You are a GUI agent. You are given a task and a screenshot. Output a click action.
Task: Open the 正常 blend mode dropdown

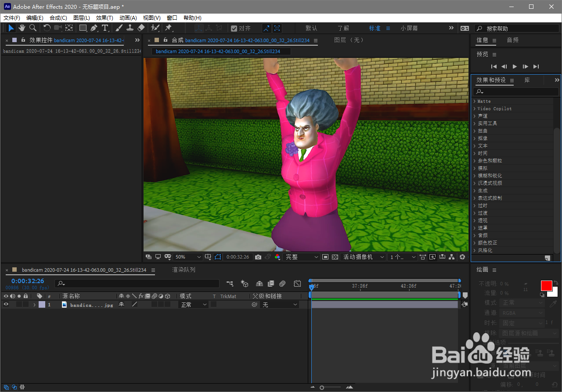194,304
